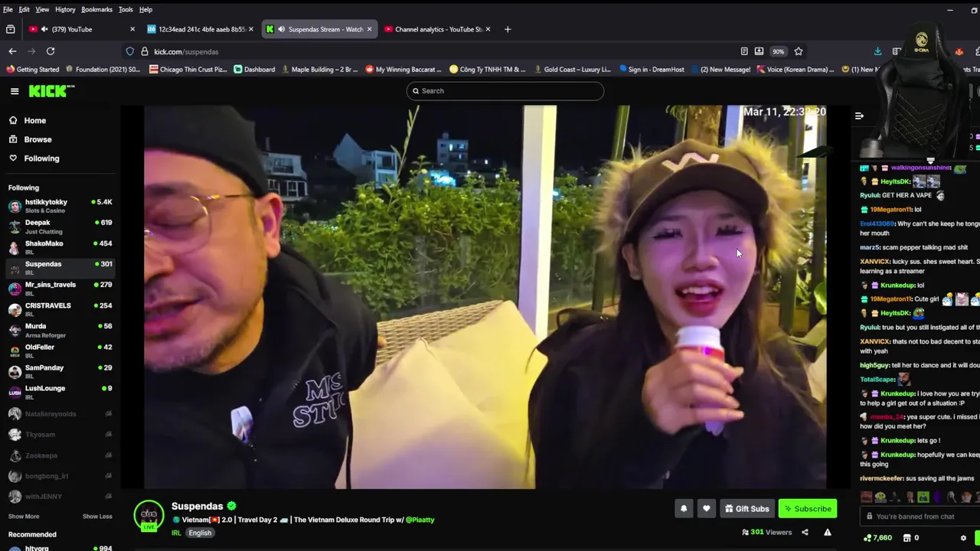Image resolution: width=980 pixels, height=551 pixels.
Task: Open Voice (Korean Drama) bookmark
Action: pos(795,70)
